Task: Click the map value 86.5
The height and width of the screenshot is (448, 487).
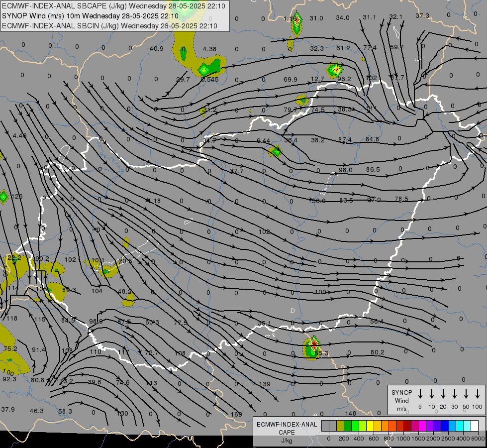Action: click(x=373, y=169)
